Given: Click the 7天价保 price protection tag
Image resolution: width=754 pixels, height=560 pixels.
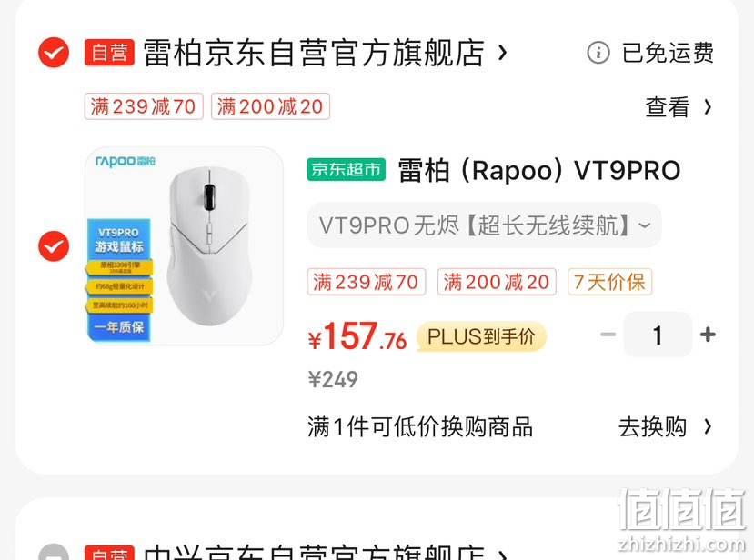Looking at the screenshot, I should point(609,282).
